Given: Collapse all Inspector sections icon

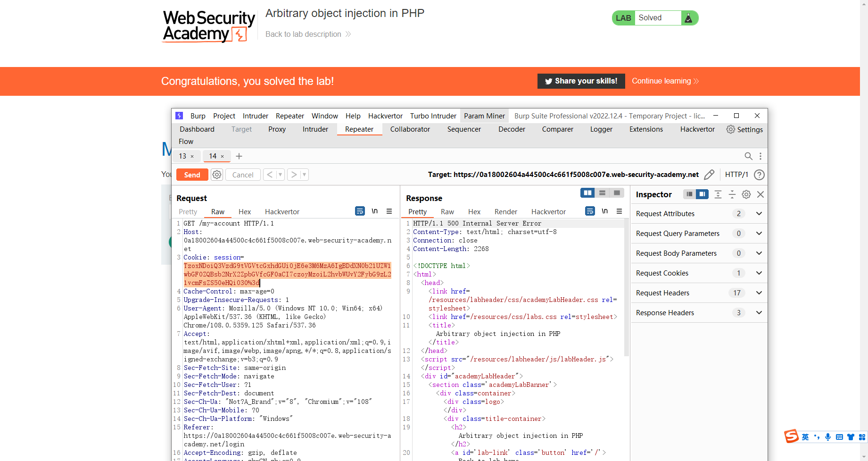Looking at the screenshot, I should coord(732,194).
